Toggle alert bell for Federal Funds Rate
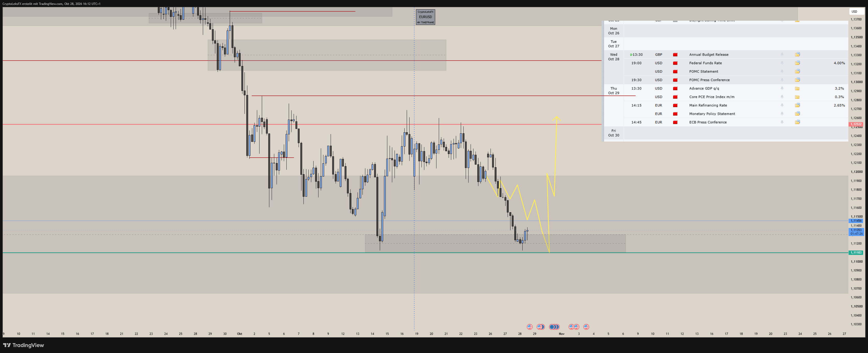The image size is (868, 353). (782, 63)
